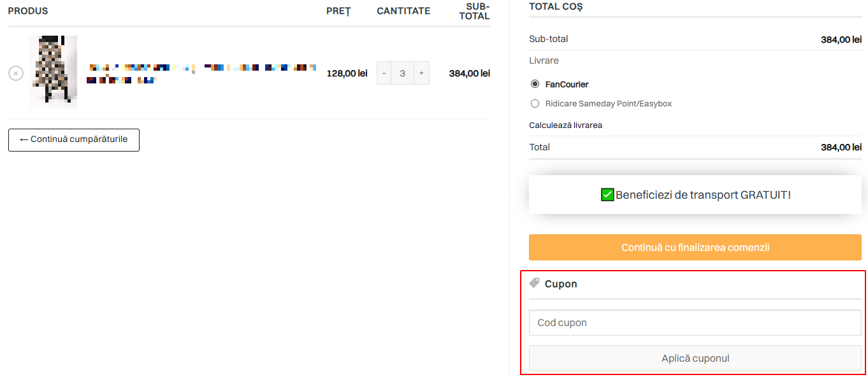Click the Aplică cuponul button
Image resolution: width=868 pixels, height=377 pixels.
pyautogui.click(x=695, y=359)
